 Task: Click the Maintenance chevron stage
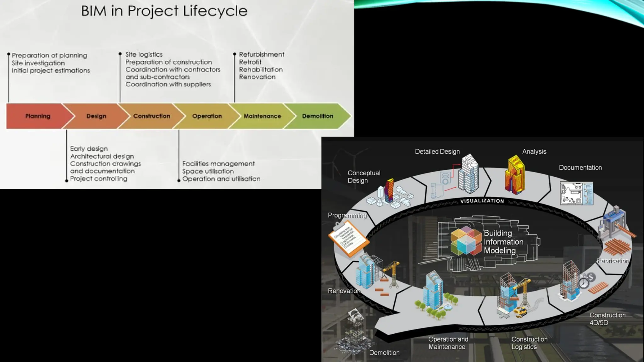(262, 116)
